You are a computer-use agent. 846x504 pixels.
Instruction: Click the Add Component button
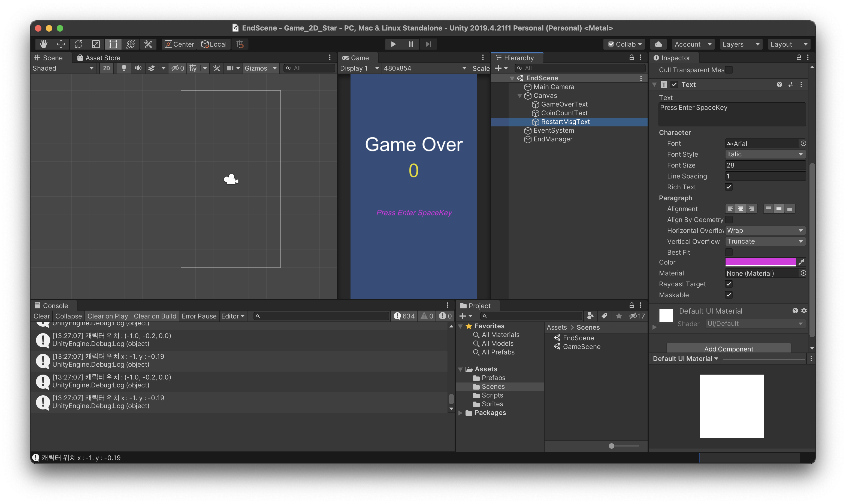pyautogui.click(x=729, y=349)
